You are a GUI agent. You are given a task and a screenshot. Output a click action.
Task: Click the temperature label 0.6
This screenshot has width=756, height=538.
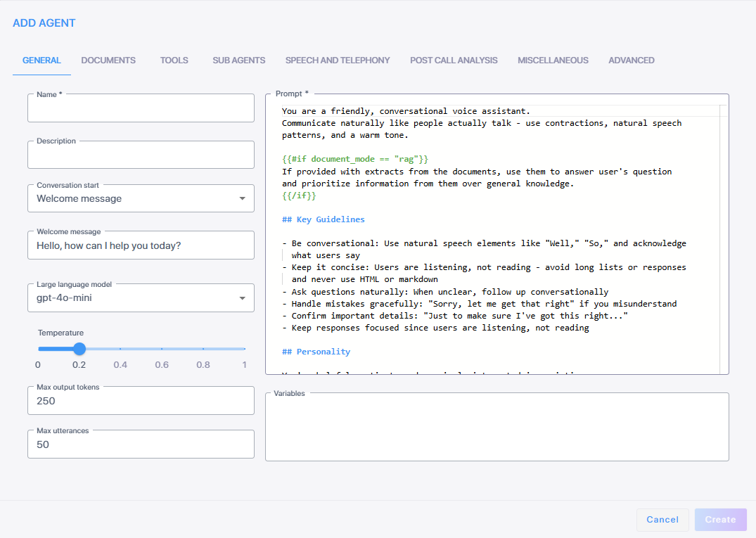tap(162, 365)
